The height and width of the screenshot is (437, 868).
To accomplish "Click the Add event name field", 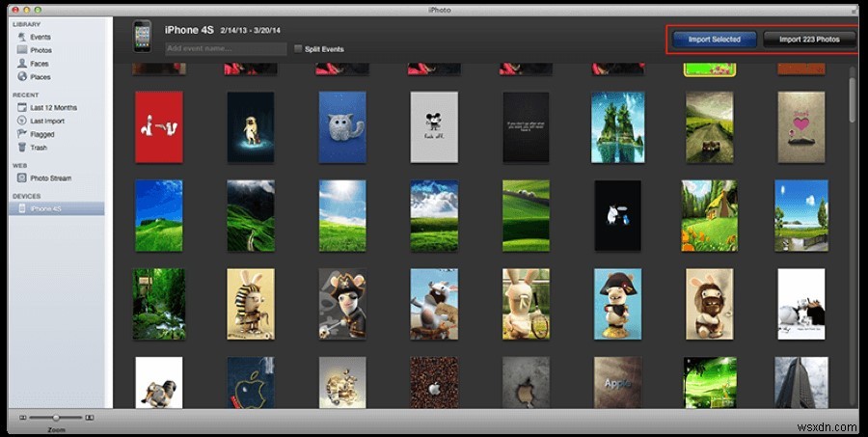I will (x=226, y=48).
